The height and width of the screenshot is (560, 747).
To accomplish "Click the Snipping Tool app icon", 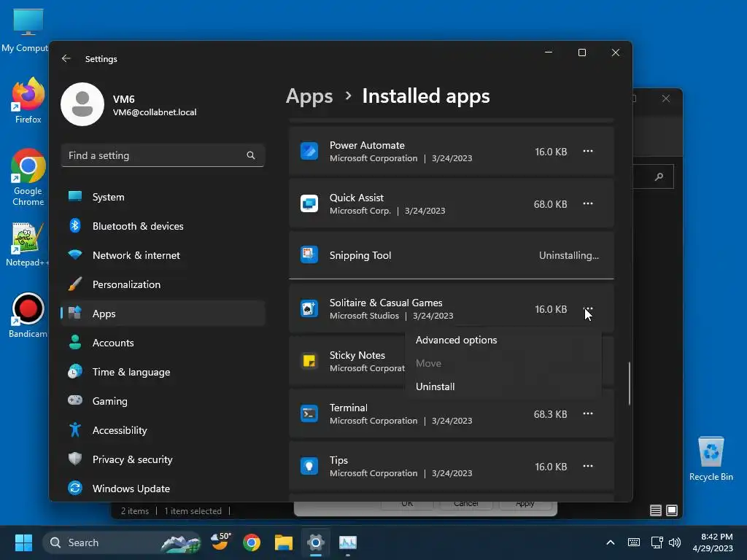I will click(x=309, y=254).
